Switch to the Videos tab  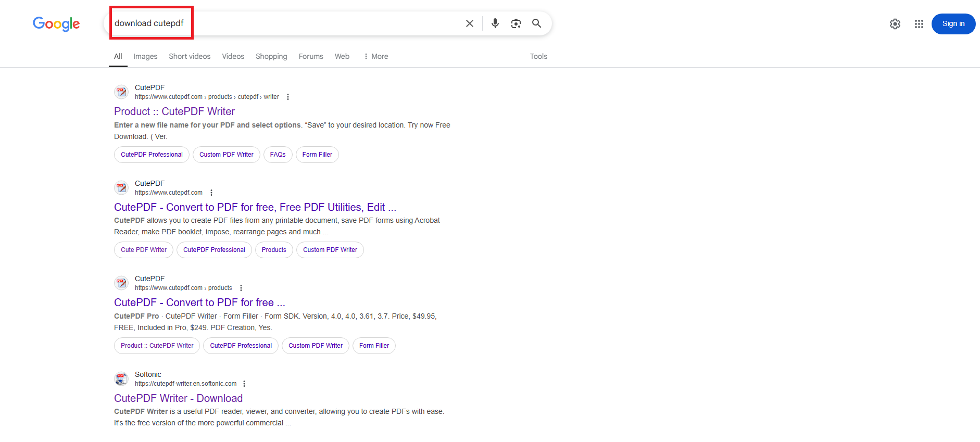pyautogui.click(x=233, y=56)
